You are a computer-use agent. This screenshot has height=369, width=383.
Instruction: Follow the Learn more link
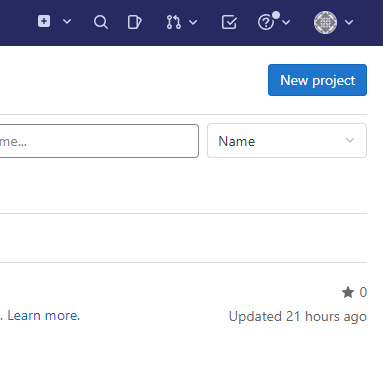pyautogui.click(x=44, y=315)
